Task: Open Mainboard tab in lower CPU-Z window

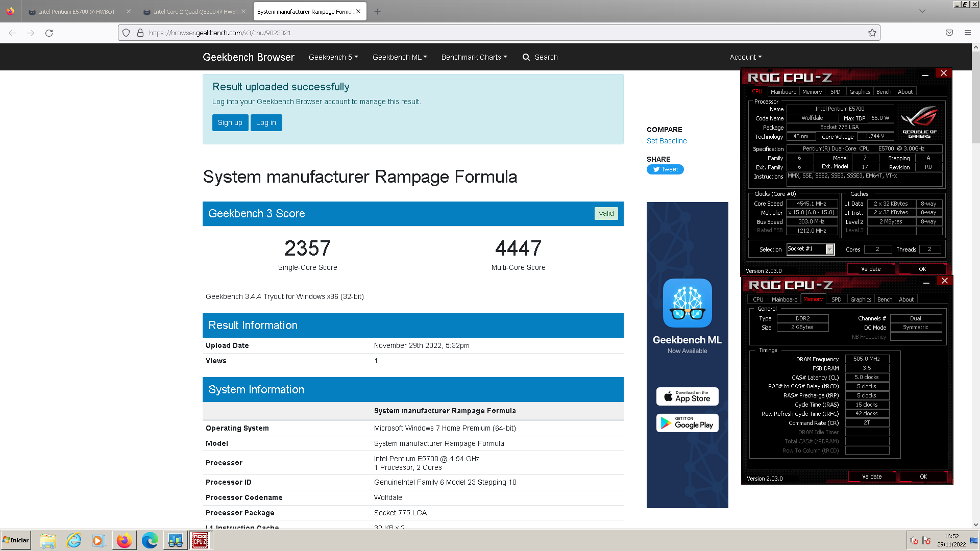Action: [x=785, y=299]
